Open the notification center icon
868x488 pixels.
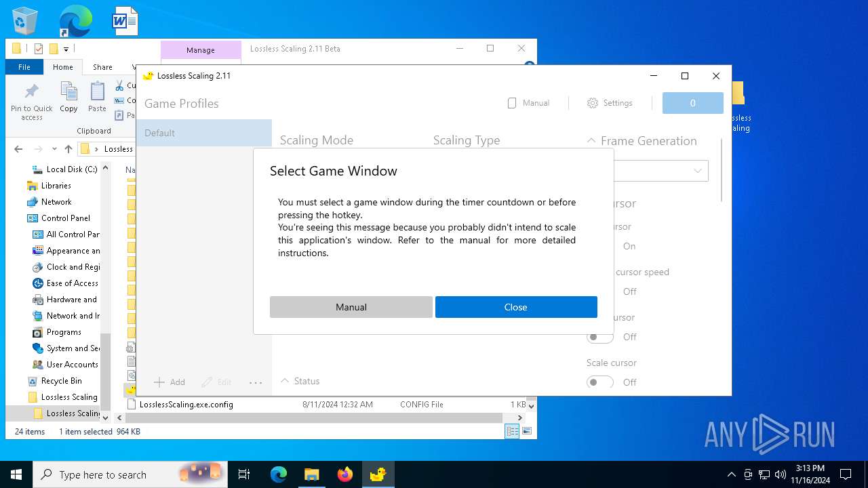(x=846, y=474)
